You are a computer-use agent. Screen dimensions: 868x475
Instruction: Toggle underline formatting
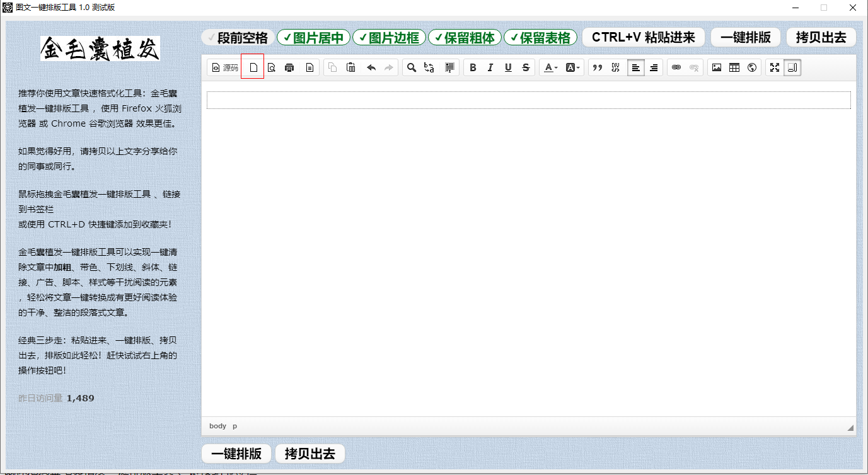click(x=508, y=67)
